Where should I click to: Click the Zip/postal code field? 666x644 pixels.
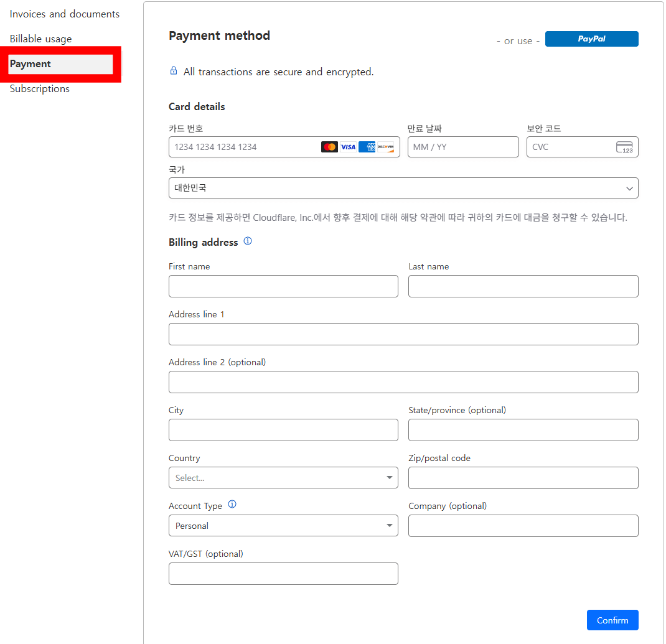pyautogui.click(x=523, y=478)
